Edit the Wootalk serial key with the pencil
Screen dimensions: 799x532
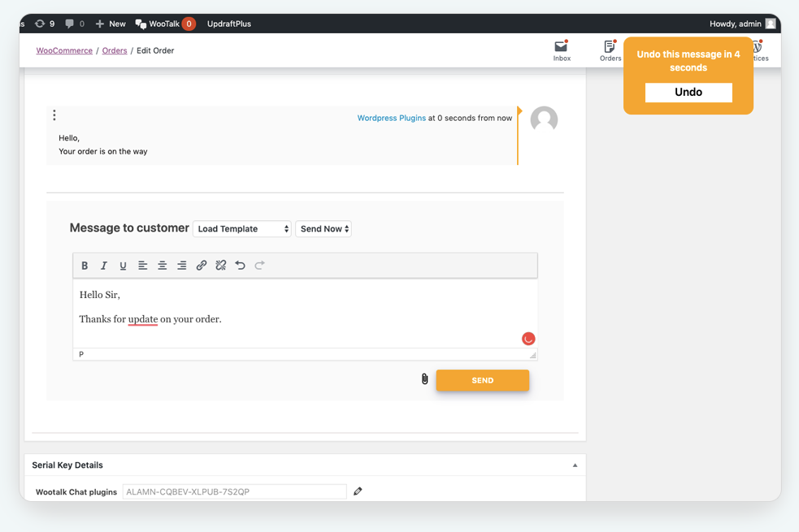click(x=358, y=491)
